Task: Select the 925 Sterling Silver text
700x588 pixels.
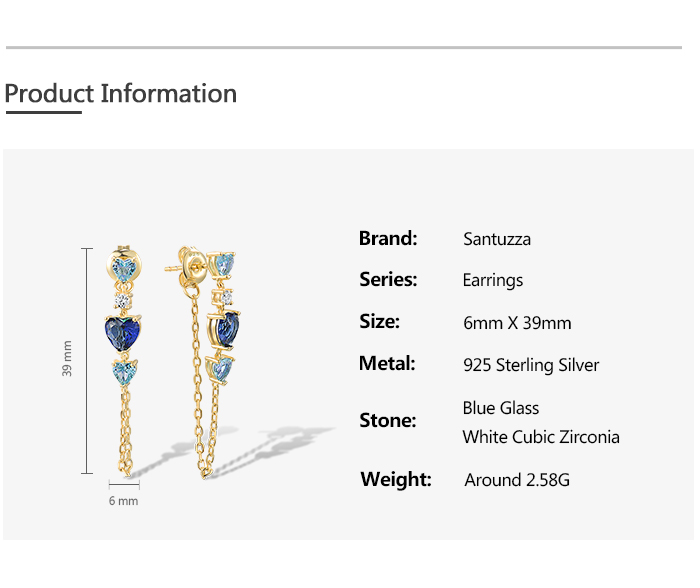Action: point(531,365)
